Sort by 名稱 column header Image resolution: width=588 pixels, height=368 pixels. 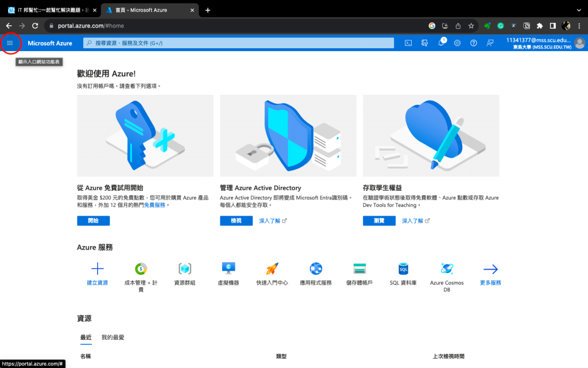click(86, 356)
